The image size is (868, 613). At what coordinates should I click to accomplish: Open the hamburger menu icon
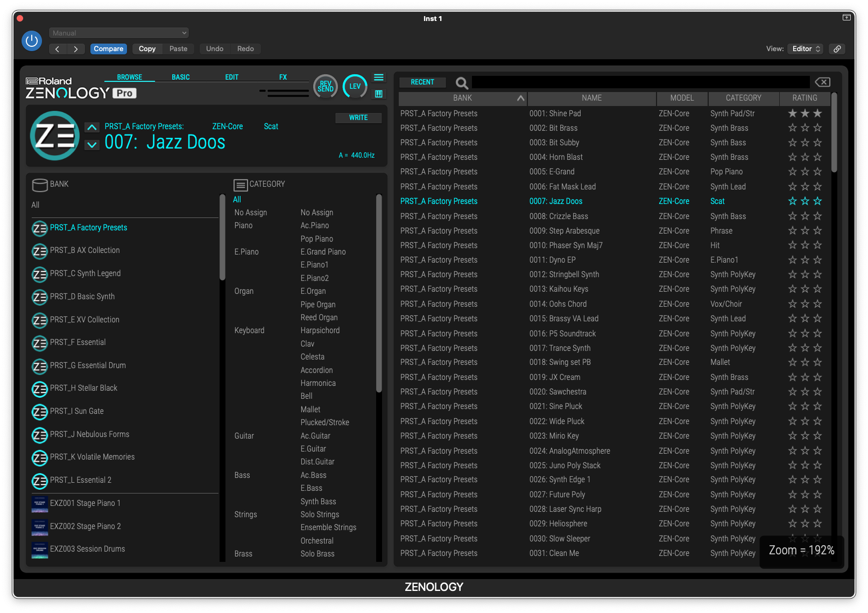click(x=379, y=77)
